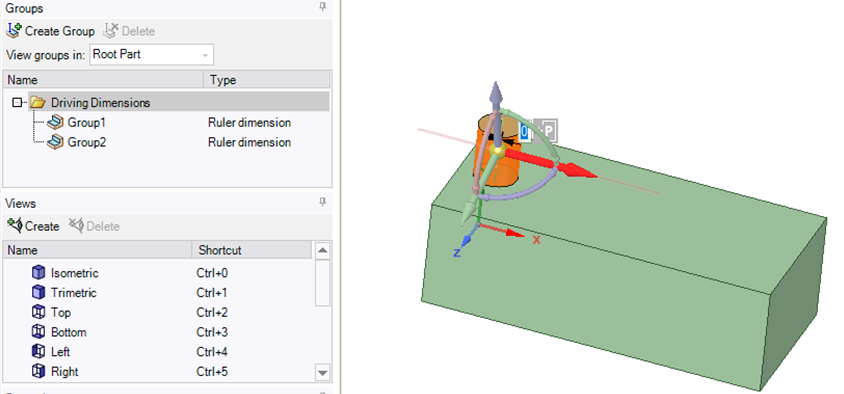Select the Isometric view cube icon

tap(38, 273)
